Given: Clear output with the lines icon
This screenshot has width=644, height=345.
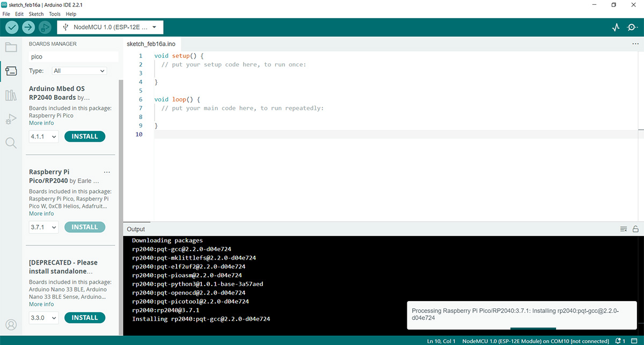Looking at the screenshot, I should (x=624, y=229).
